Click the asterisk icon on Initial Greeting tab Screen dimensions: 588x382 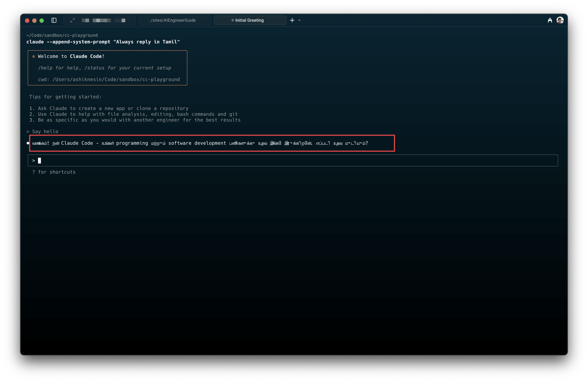tap(232, 20)
